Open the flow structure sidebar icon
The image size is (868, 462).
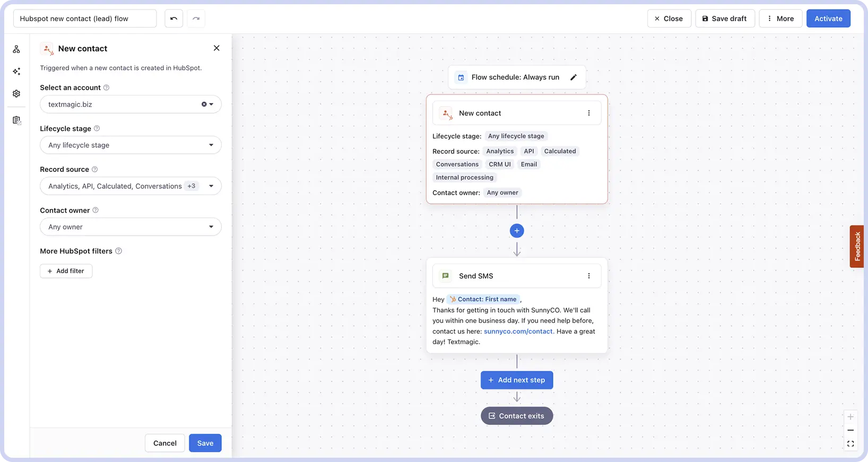click(16, 49)
